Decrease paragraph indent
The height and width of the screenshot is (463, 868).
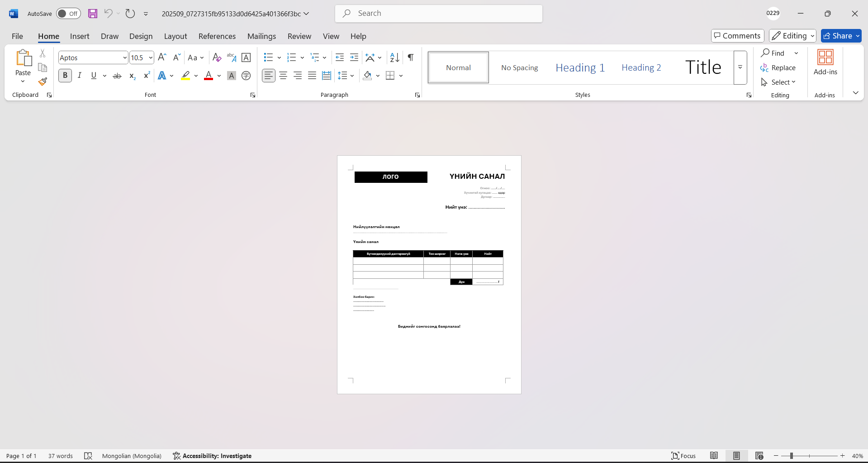(x=340, y=57)
